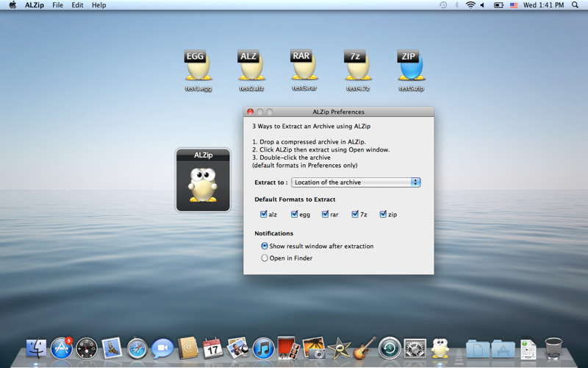The width and height of the screenshot is (588, 368).
Task: Toggle the egg format checkbox
Action: [x=295, y=215]
